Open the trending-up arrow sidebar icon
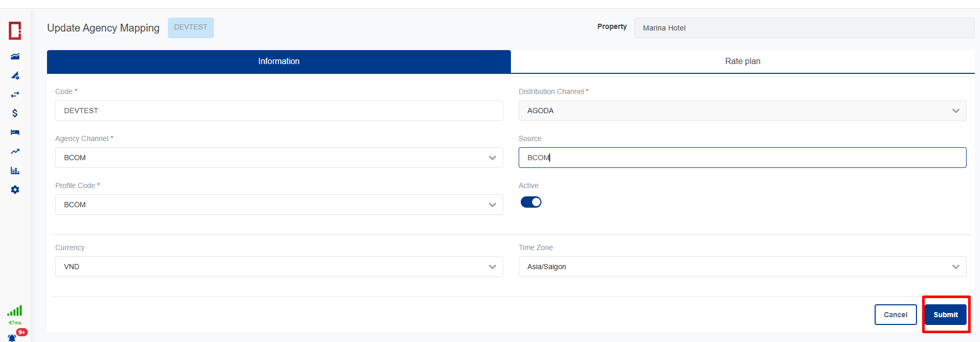Screen dimensions: 980x342 click(15, 151)
